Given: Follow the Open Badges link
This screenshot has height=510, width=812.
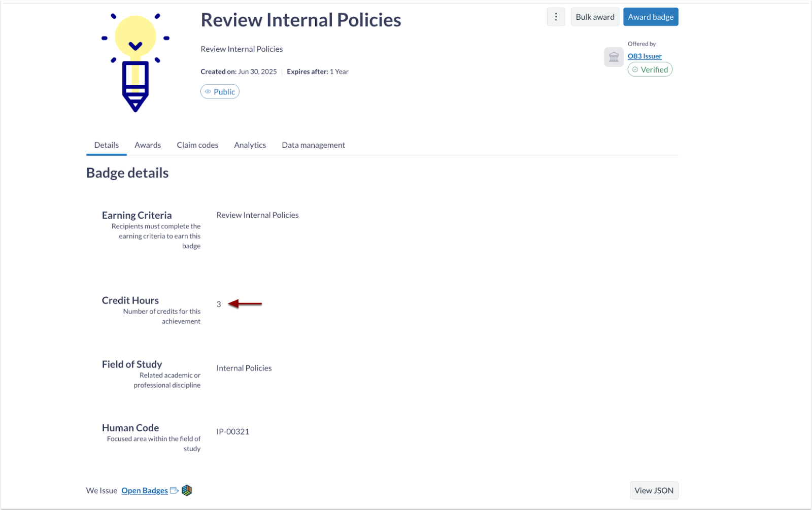Looking at the screenshot, I should click(145, 491).
